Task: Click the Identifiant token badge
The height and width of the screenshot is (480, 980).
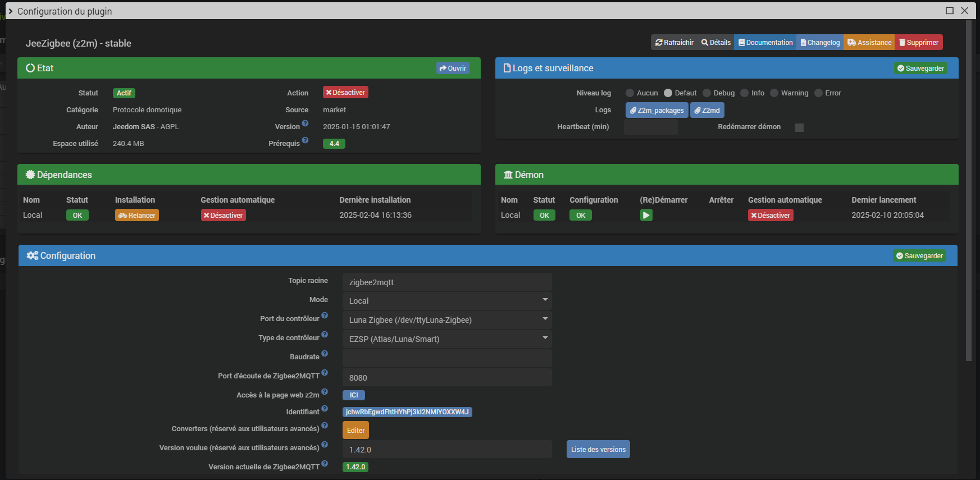Action: (x=407, y=412)
